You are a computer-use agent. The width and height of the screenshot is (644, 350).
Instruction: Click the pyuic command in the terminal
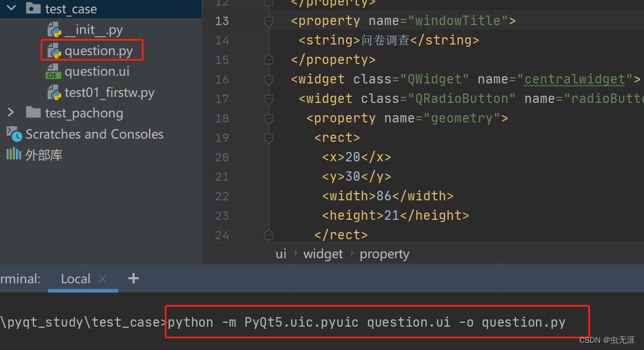[x=366, y=322]
